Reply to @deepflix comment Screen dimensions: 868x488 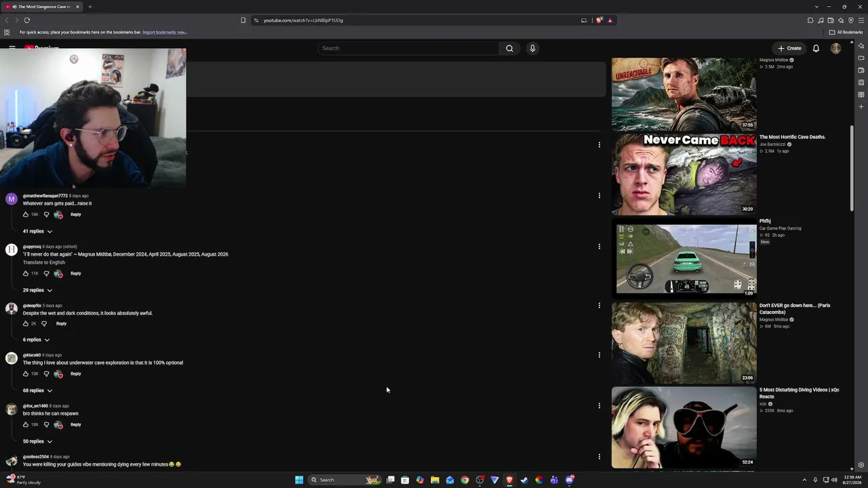[x=61, y=324]
